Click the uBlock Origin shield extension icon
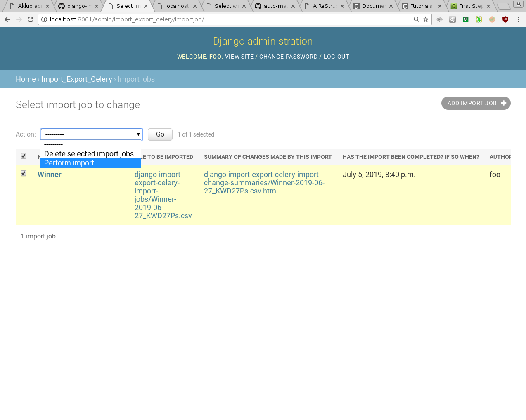This screenshot has height=420, width=526. [x=505, y=19]
